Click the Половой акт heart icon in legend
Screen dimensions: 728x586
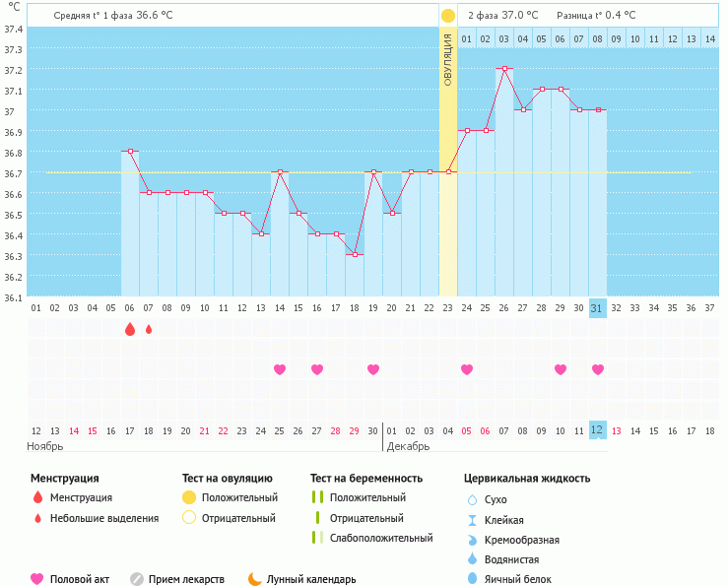point(37,579)
